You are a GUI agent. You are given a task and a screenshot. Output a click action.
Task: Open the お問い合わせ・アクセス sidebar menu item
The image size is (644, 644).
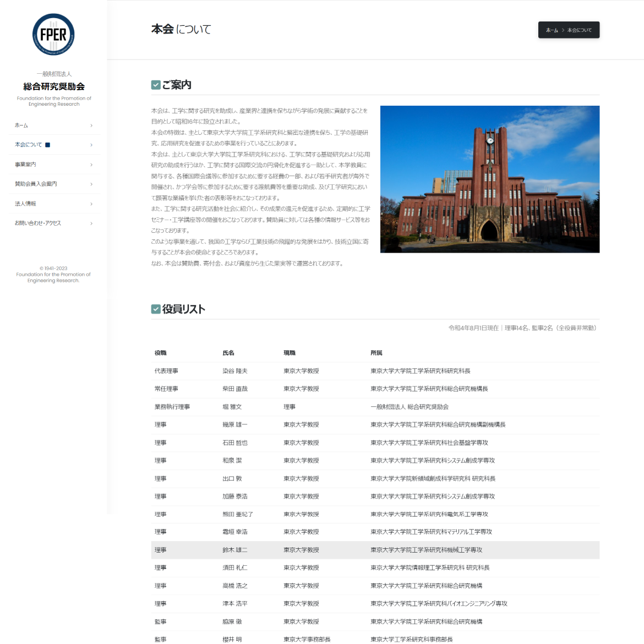[x=54, y=223]
